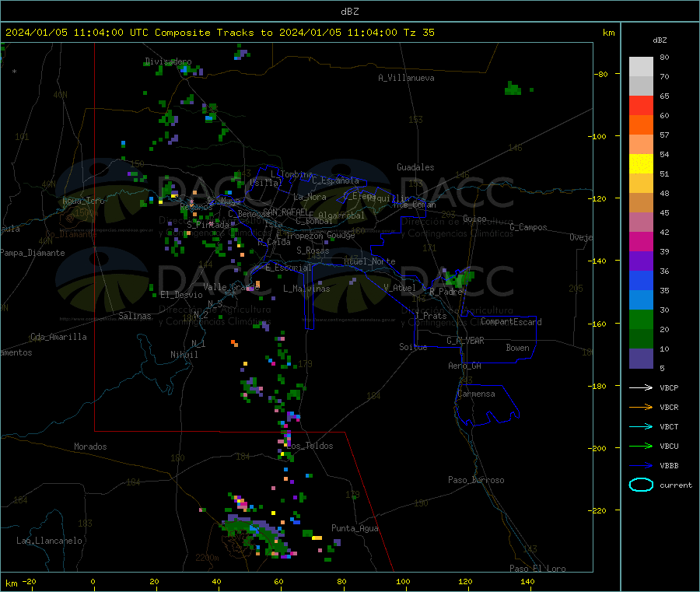Click the Bowen map label
This screenshot has height=592, width=700.
[x=517, y=348]
